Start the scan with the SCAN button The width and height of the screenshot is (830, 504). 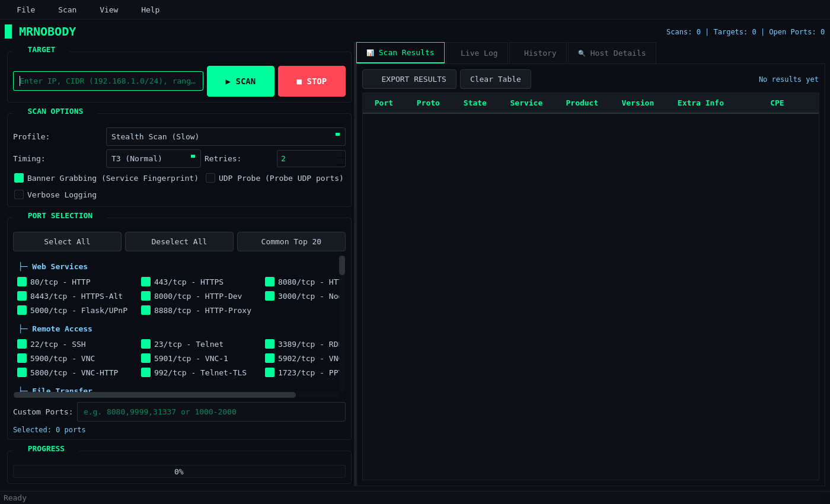241,81
